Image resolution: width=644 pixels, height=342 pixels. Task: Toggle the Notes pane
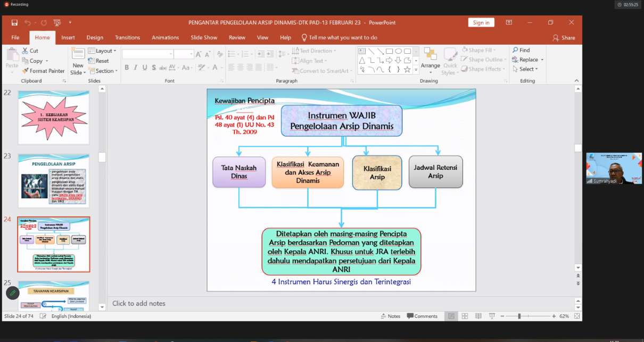pos(390,316)
